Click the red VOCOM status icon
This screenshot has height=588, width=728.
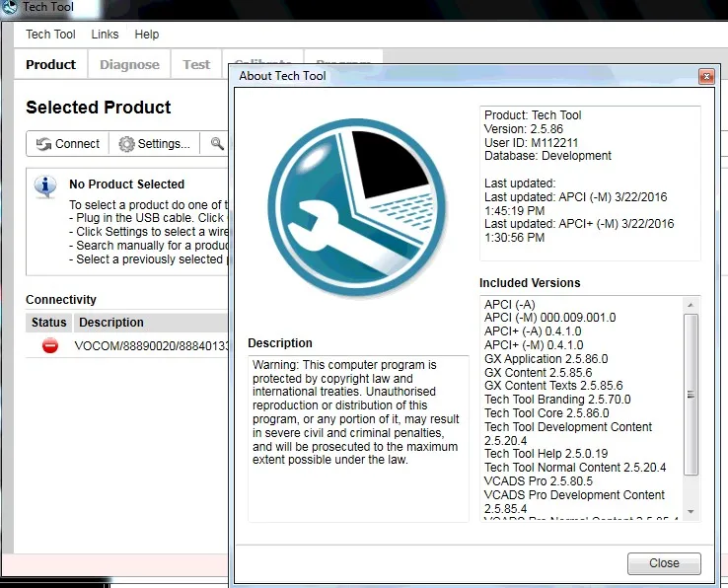[x=50, y=345]
